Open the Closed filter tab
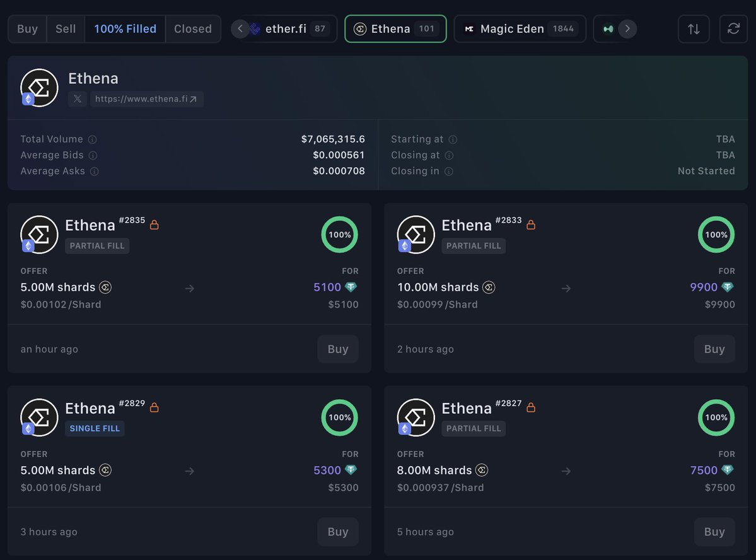 (x=193, y=29)
